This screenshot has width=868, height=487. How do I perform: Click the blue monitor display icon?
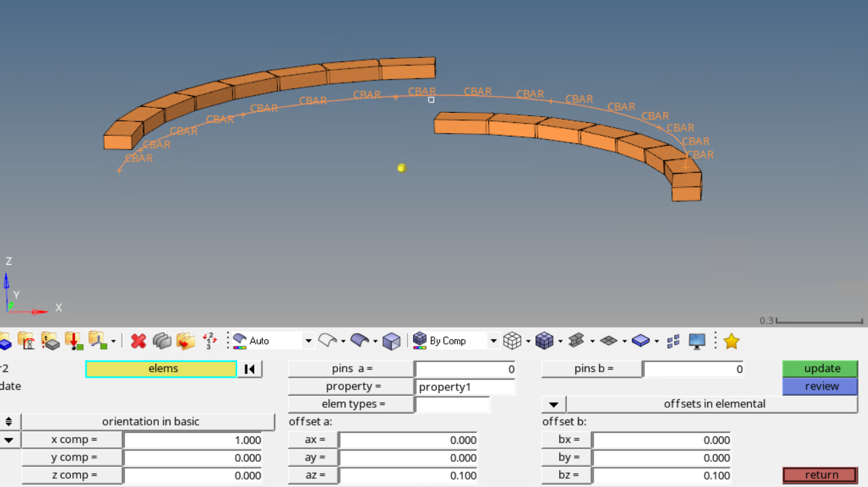(x=697, y=341)
